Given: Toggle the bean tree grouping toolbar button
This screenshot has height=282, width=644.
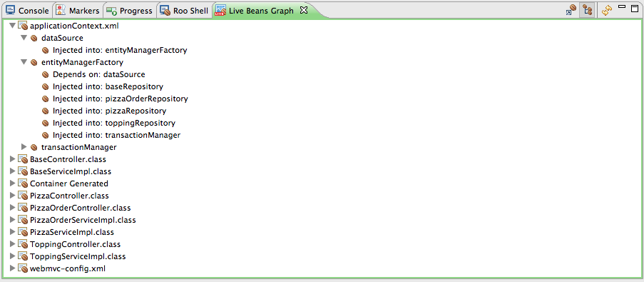Looking at the screenshot, I should 587,10.
